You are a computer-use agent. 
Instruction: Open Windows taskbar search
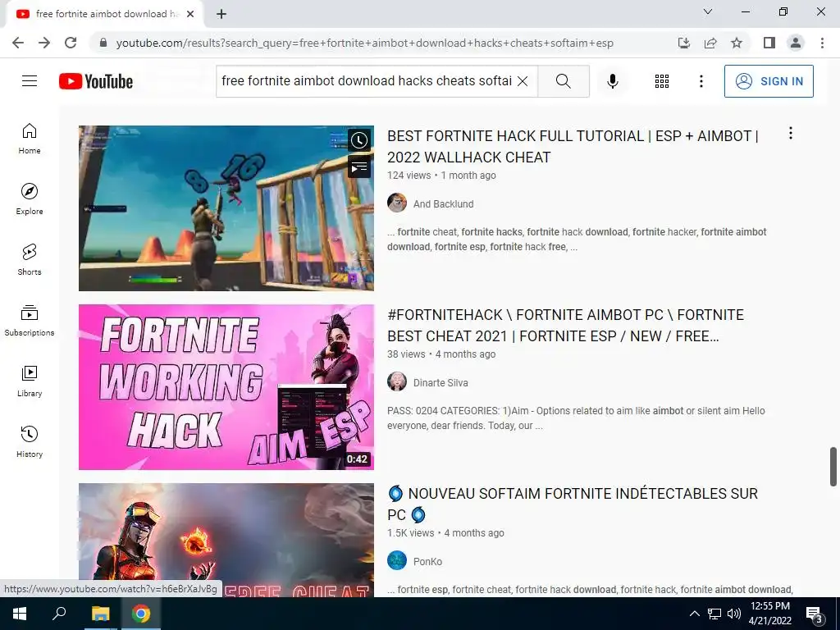point(59,614)
